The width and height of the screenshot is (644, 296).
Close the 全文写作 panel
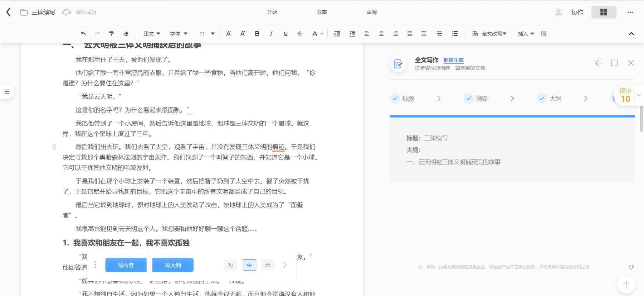631,63
